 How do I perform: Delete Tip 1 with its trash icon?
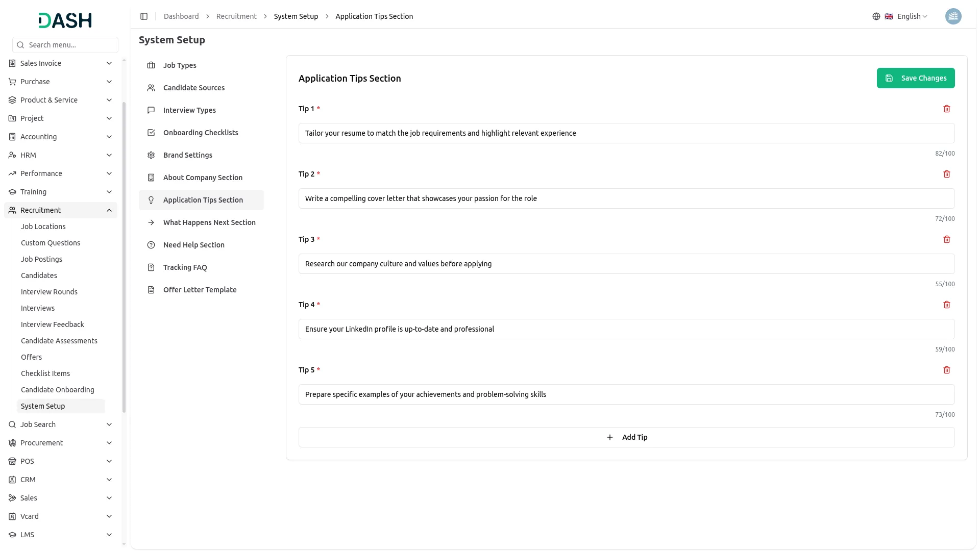[x=946, y=109]
